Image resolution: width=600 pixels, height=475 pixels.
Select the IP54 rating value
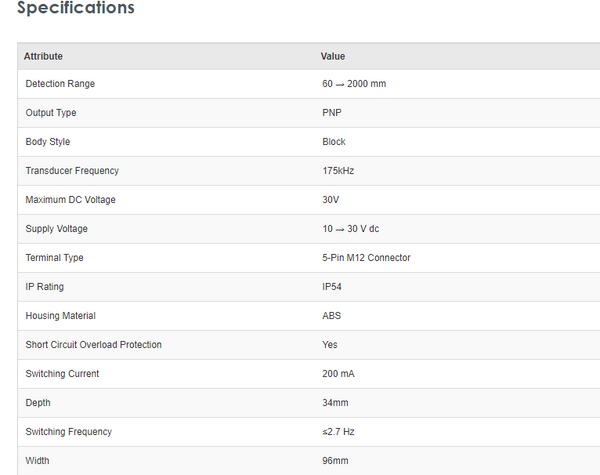[x=333, y=287]
